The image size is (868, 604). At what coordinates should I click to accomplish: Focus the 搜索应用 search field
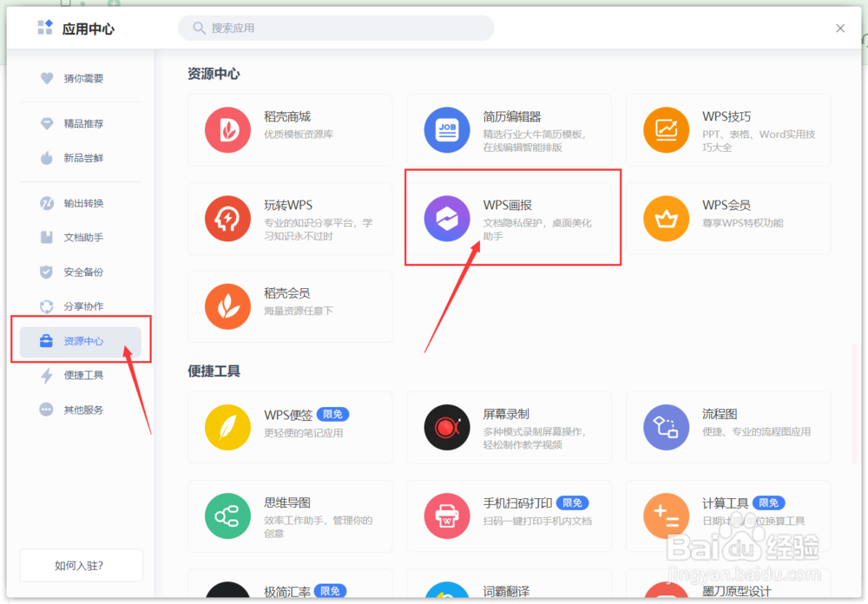[x=336, y=28]
